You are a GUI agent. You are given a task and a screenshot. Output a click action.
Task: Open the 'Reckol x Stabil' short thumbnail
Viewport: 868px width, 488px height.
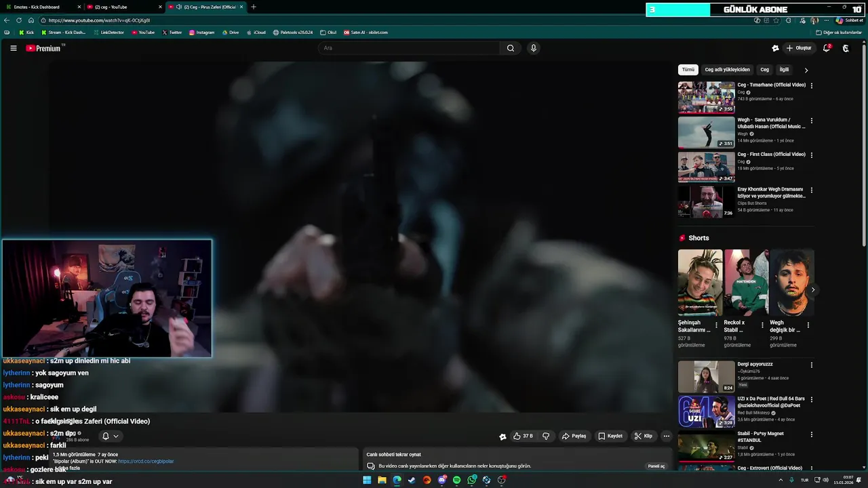[746, 283]
